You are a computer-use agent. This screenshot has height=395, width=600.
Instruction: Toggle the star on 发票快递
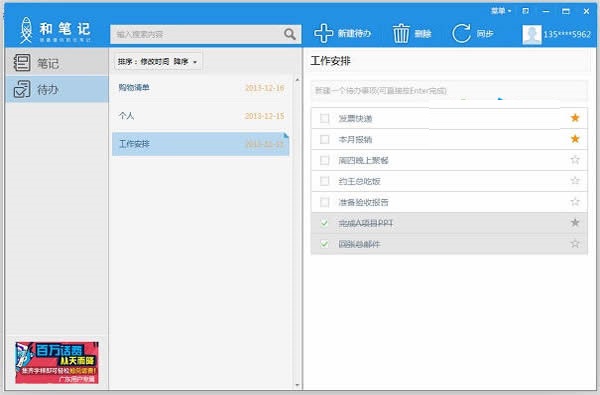pyautogui.click(x=575, y=118)
